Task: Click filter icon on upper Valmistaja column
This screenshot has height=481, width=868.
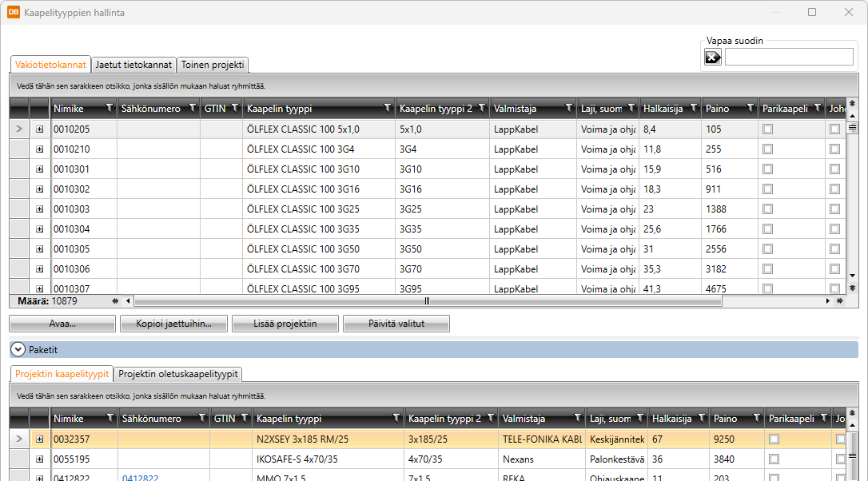Action: point(569,108)
